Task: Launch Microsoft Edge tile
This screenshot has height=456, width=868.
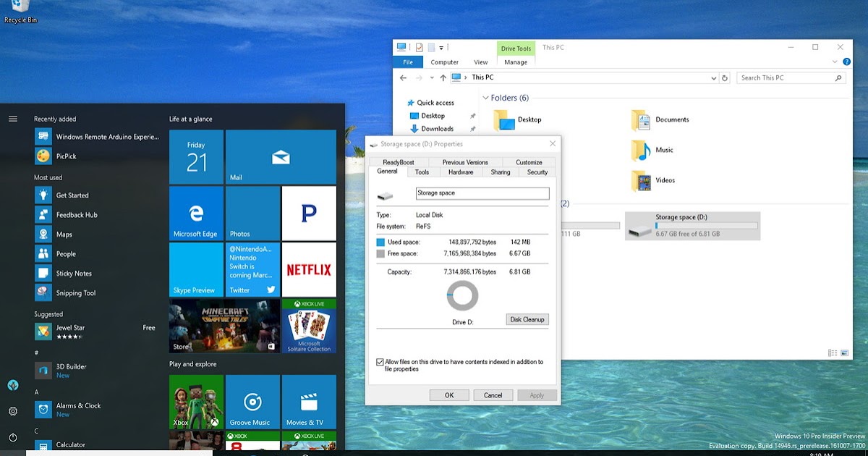Action: [196, 214]
